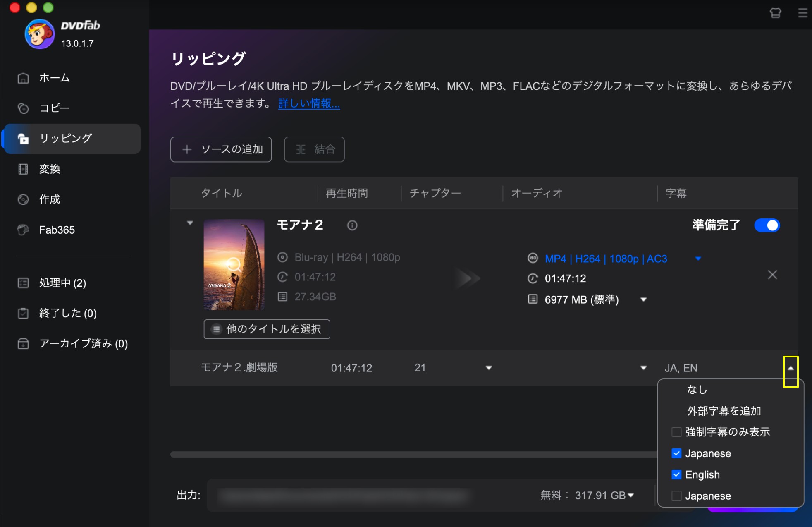Go to ホーム in the sidebar
Screen dimensions: 812x527
pyautogui.click(x=72, y=78)
